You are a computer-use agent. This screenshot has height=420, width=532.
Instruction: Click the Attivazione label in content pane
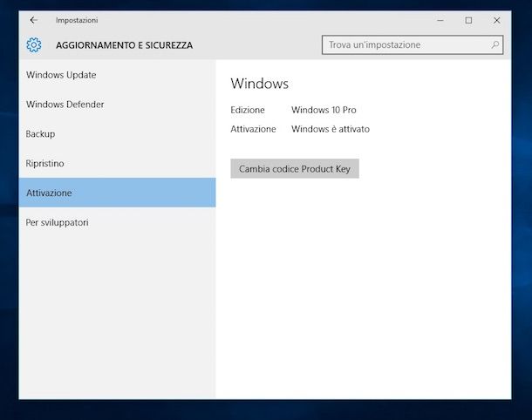click(x=253, y=129)
